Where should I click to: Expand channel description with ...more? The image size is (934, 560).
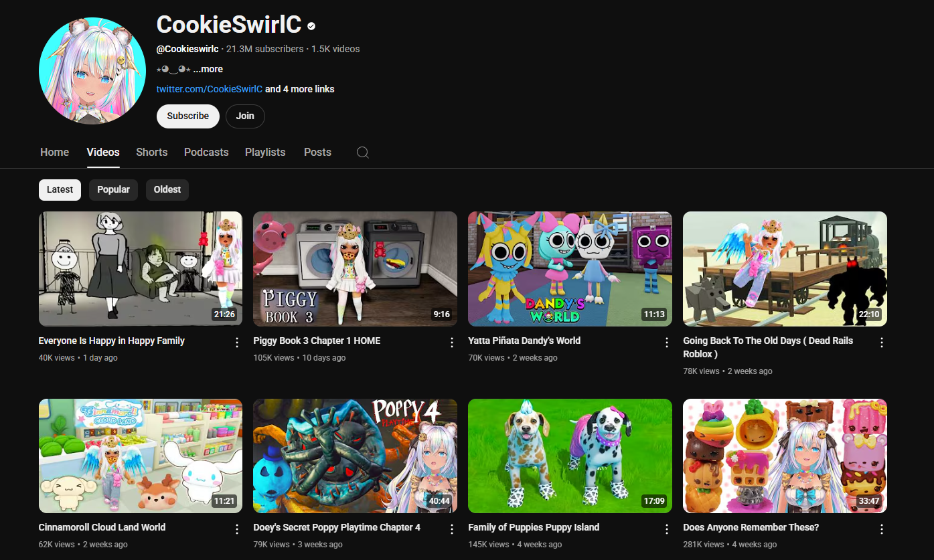(208, 69)
